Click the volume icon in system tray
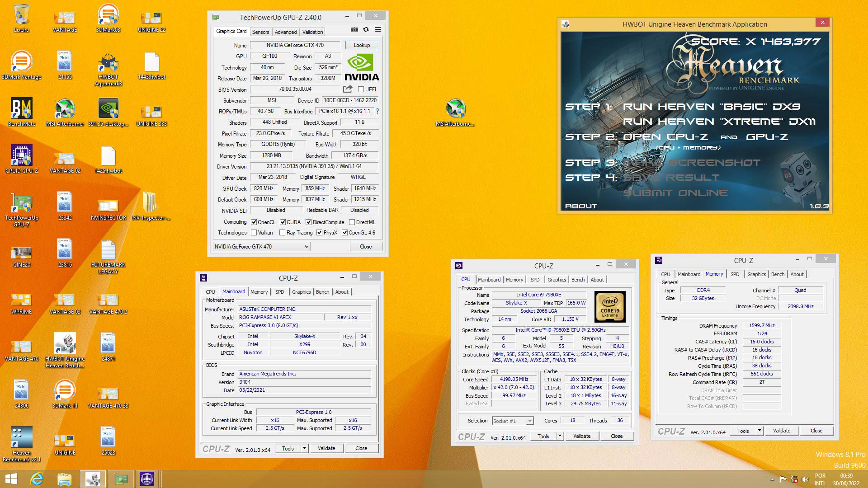The image size is (868, 488). tap(805, 479)
